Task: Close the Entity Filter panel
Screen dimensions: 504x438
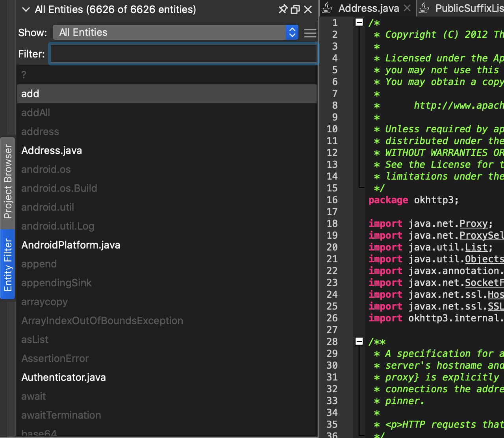Action: coord(308,9)
